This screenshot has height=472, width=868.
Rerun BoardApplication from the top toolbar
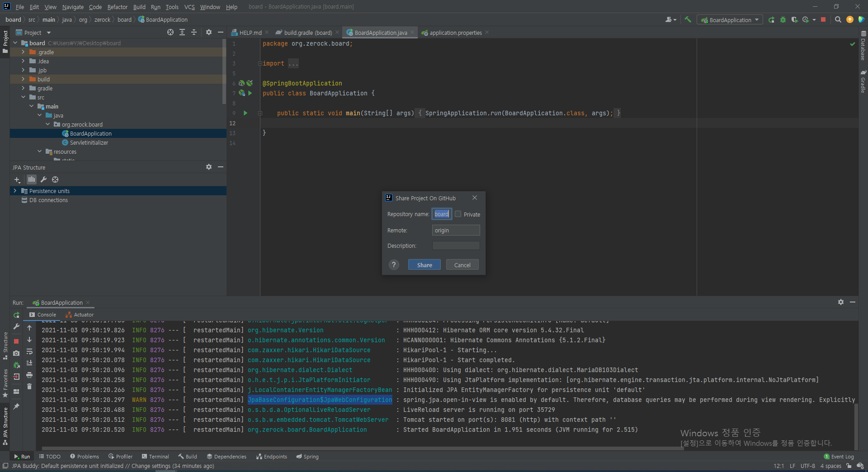[771, 19]
